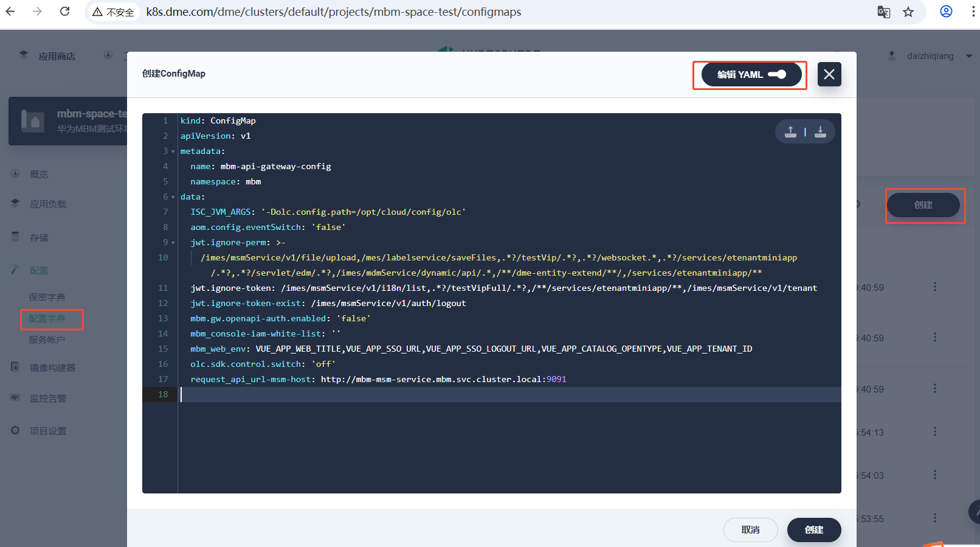980x547 pixels.
Task: Click the empty line 18 in editor
Action: [x=486, y=395]
